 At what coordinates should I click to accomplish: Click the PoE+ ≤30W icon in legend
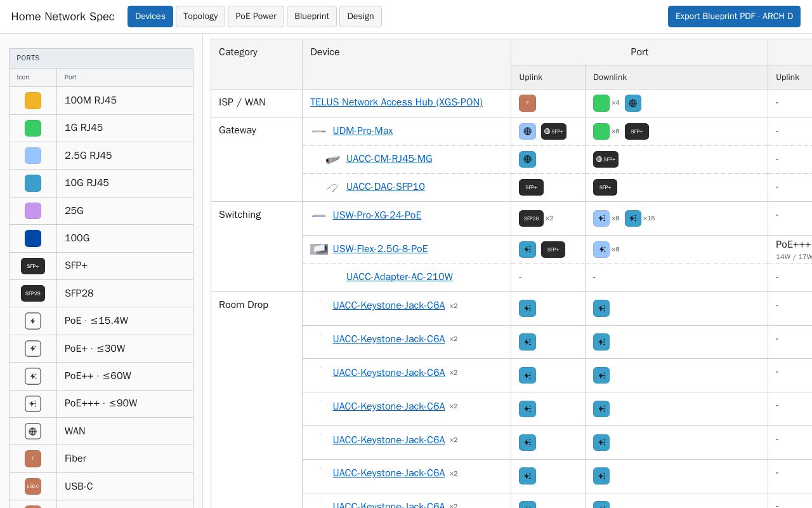click(x=33, y=349)
